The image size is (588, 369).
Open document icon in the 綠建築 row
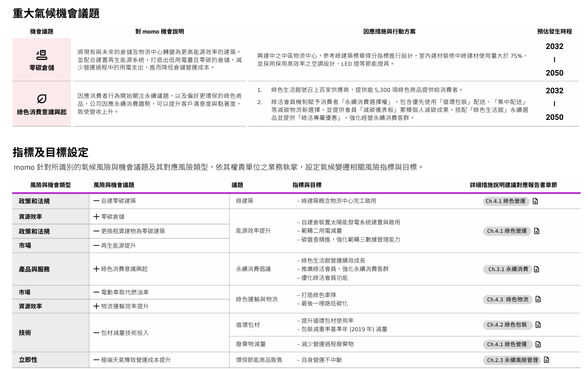(535, 202)
